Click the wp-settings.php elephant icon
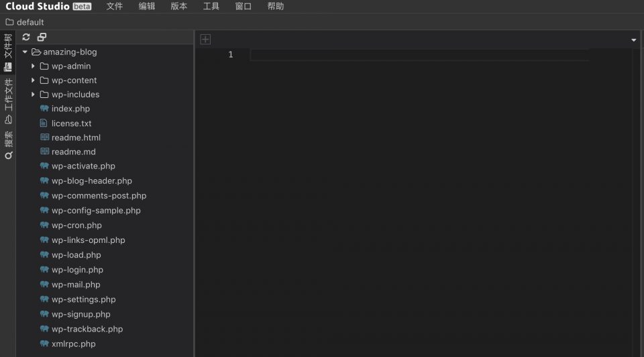Screen dimensions: 644x357 (x=44, y=299)
